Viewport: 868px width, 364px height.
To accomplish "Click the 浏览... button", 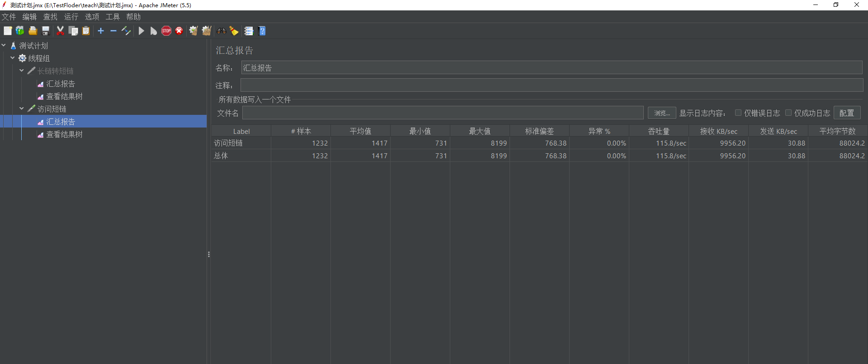I will (x=661, y=113).
